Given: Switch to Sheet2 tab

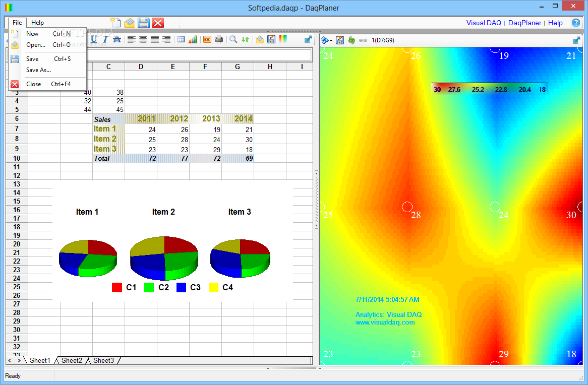Looking at the screenshot, I should (72, 360).
